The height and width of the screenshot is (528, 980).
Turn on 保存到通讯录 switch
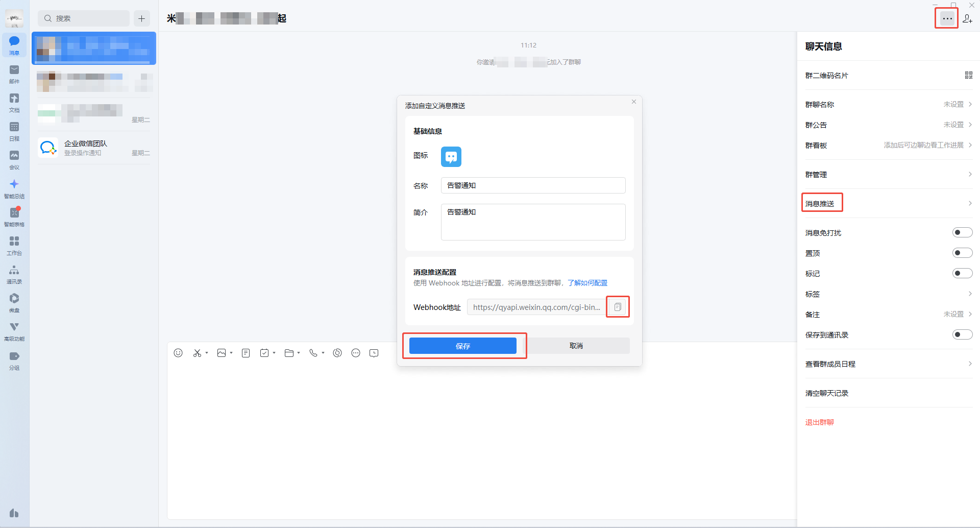click(962, 335)
